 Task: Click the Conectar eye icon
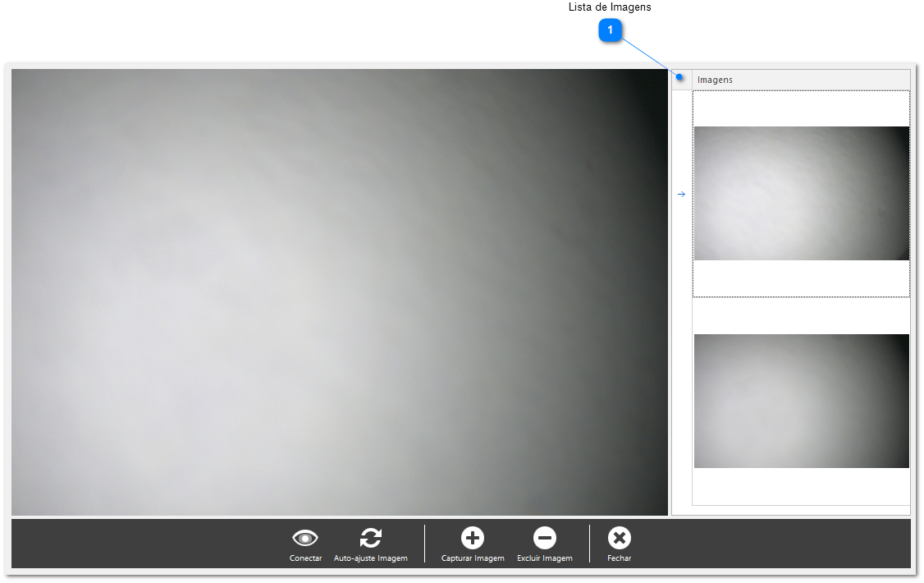coord(305,538)
